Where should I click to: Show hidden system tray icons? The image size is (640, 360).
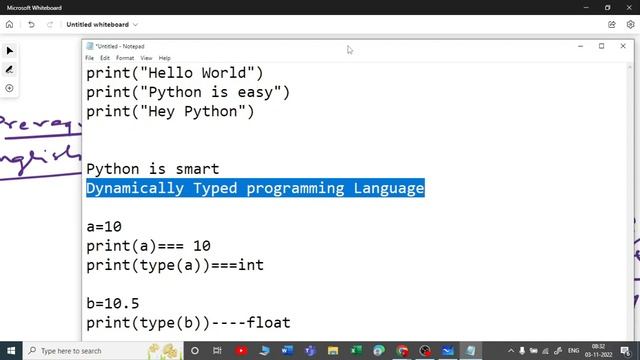[x=511, y=351]
